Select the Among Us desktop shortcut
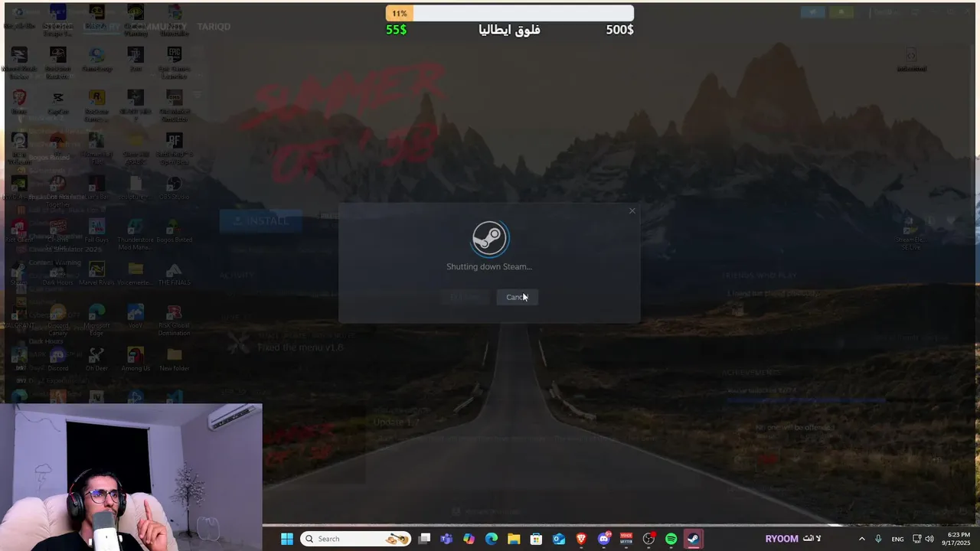This screenshot has width=980, height=551. [136, 360]
